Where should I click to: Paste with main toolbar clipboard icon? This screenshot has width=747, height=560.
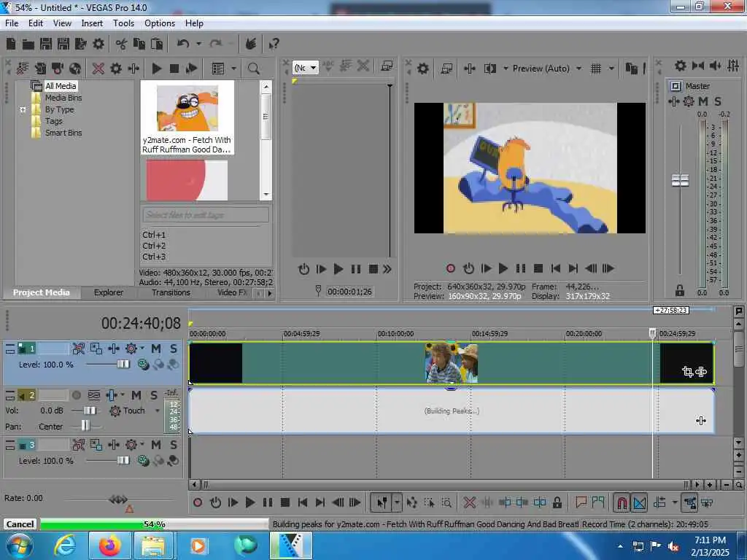157,44
